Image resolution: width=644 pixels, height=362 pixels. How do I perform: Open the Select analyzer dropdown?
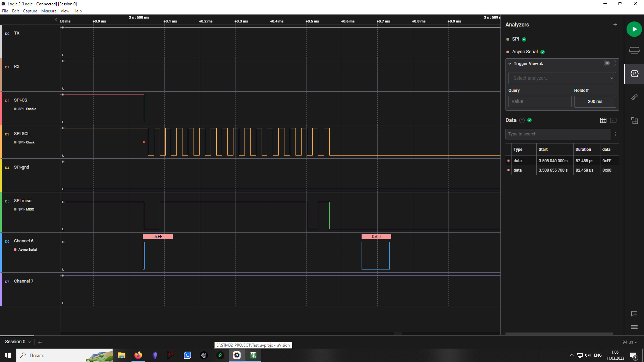point(562,78)
